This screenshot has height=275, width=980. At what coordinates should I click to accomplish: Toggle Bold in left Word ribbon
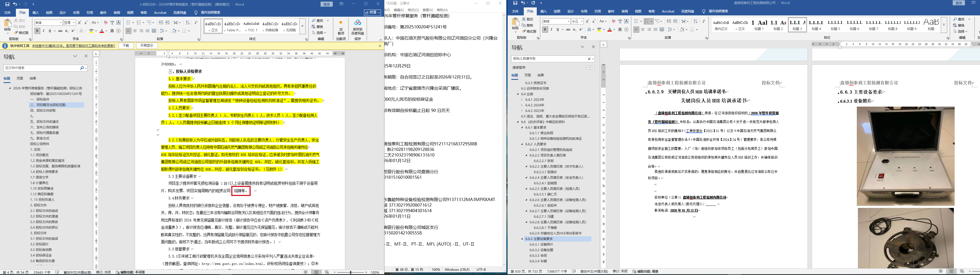click(37, 31)
